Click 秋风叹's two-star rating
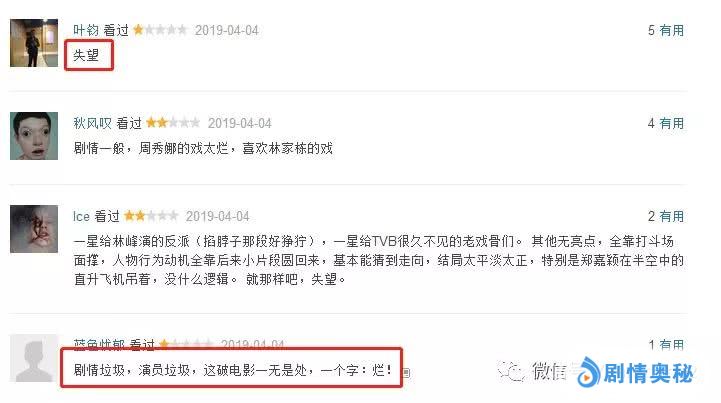 point(173,123)
